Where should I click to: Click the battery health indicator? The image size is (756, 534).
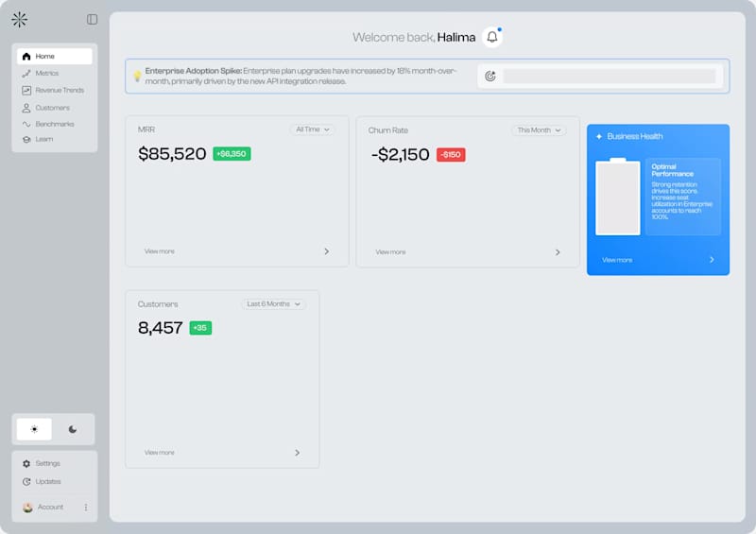618,197
